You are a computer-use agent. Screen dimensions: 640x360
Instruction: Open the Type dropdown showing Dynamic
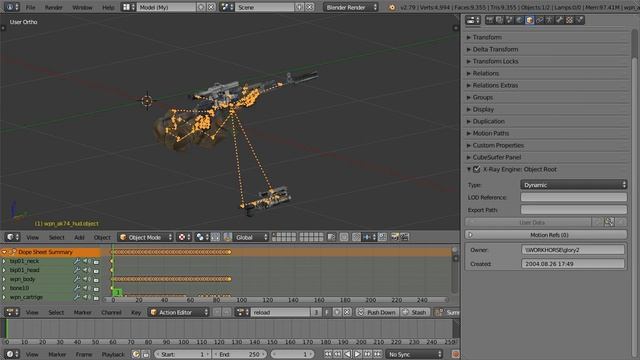coord(573,185)
